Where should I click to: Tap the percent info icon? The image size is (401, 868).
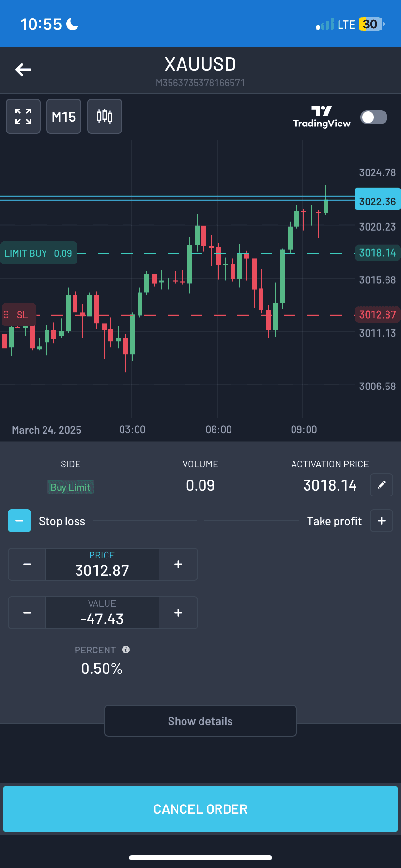pyautogui.click(x=126, y=650)
